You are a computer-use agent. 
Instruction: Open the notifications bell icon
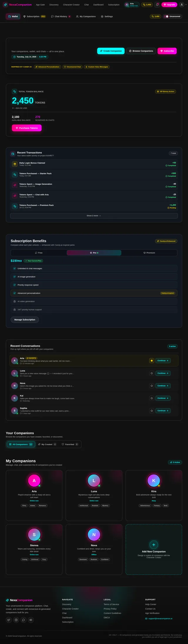click(157, 5)
